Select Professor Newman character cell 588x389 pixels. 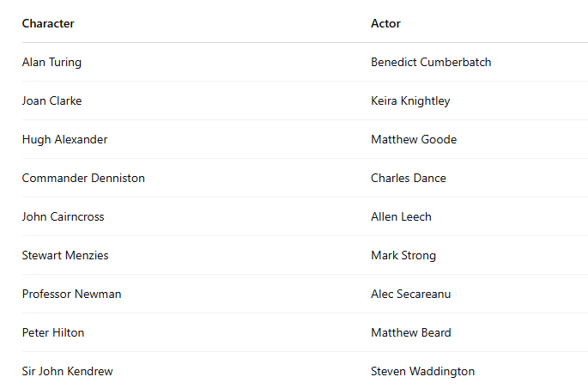(72, 295)
